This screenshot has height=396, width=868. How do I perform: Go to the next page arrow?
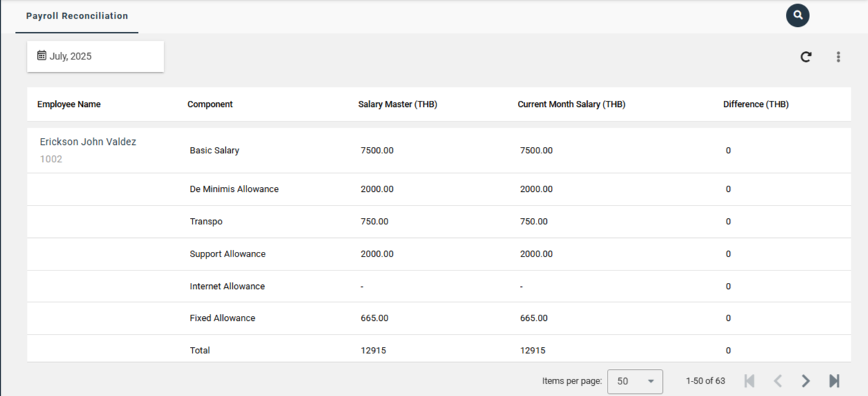pyautogui.click(x=806, y=381)
